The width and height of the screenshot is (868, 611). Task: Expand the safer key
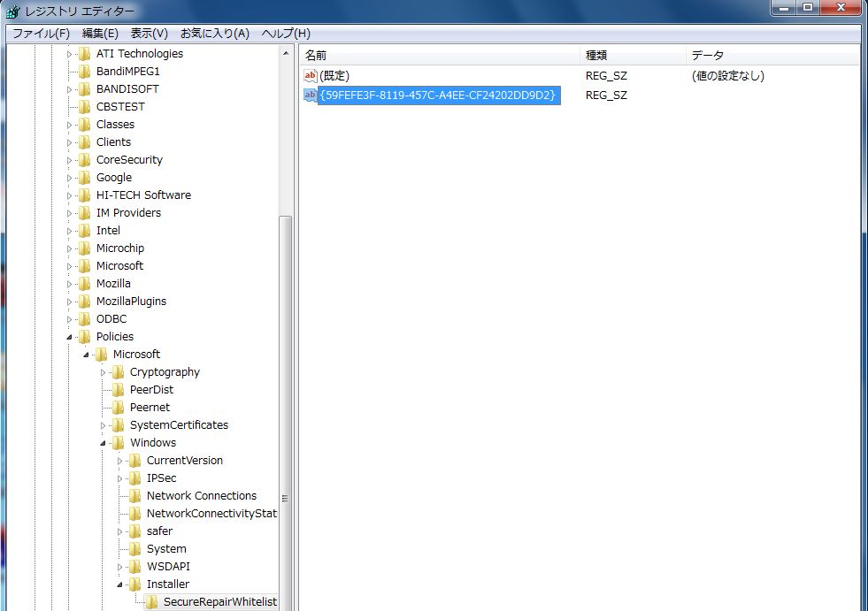click(120, 531)
